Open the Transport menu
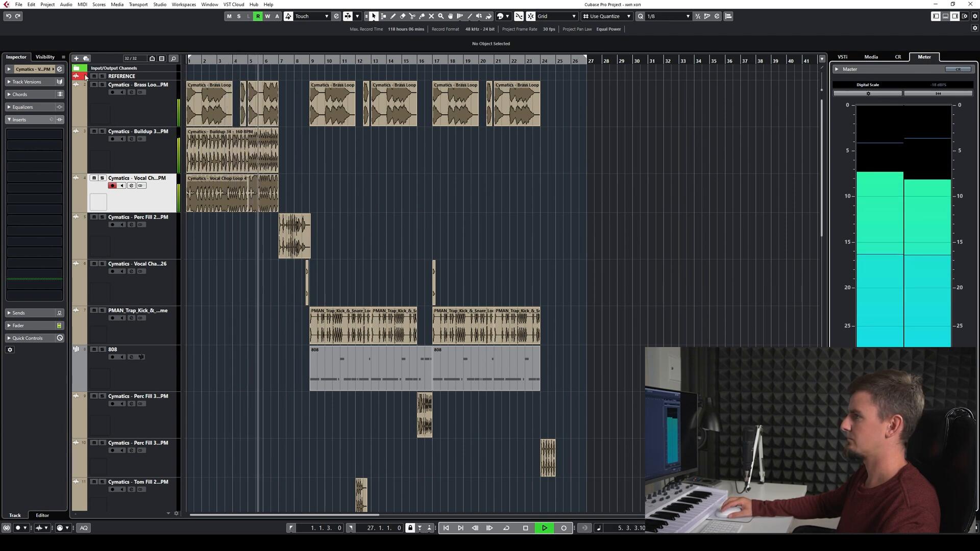 pos(138,5)
